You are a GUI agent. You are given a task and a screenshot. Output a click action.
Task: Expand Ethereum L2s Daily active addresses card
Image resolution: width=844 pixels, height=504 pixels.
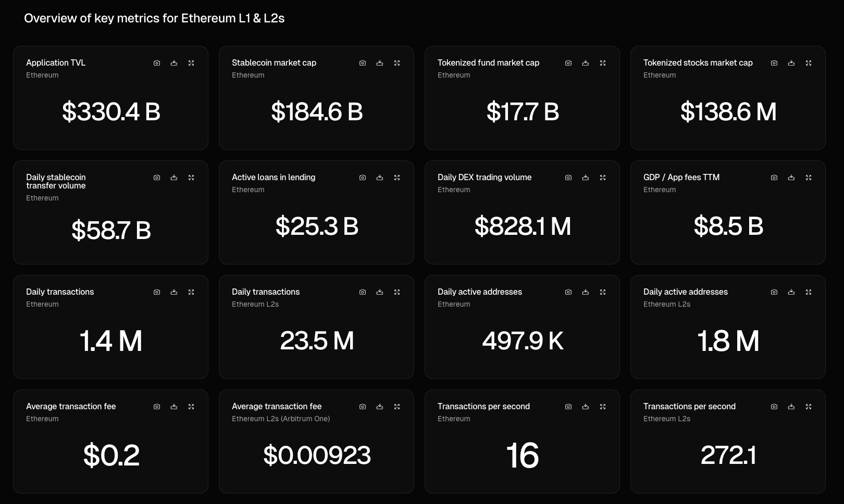tap(809, 292)
